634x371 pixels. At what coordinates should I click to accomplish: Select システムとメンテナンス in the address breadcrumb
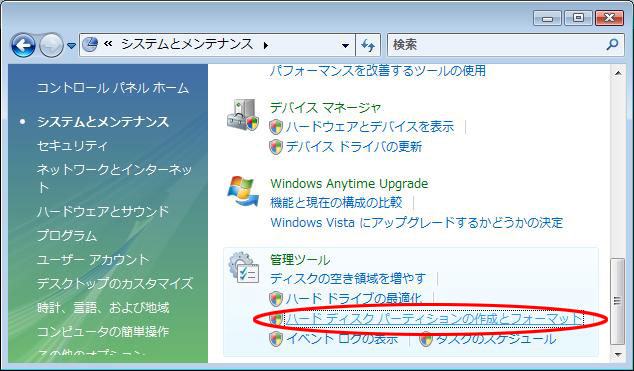point(187,44)
